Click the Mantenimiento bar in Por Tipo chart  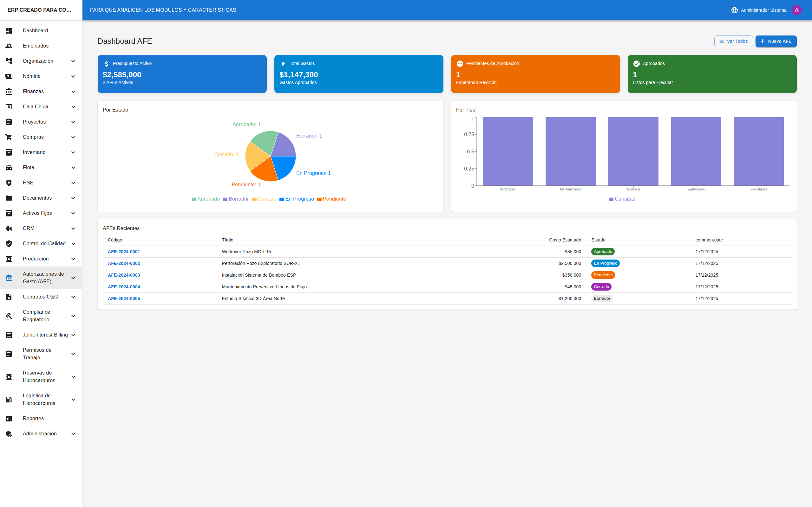570,151
